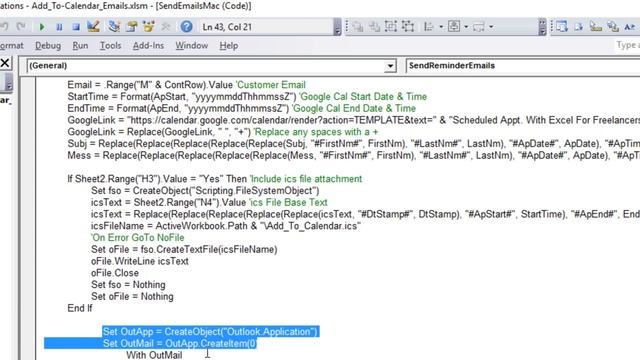Expand the (General) object dropdown
This screenshot has height=360, width=640.
point(390,66)
